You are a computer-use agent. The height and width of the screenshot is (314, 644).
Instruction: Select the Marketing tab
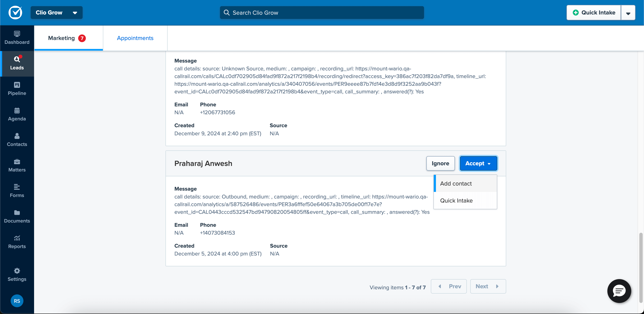pos(68,38)
